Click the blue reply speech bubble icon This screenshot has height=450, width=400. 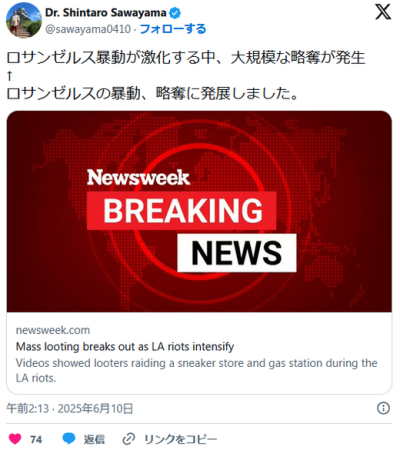pos(69,439)
